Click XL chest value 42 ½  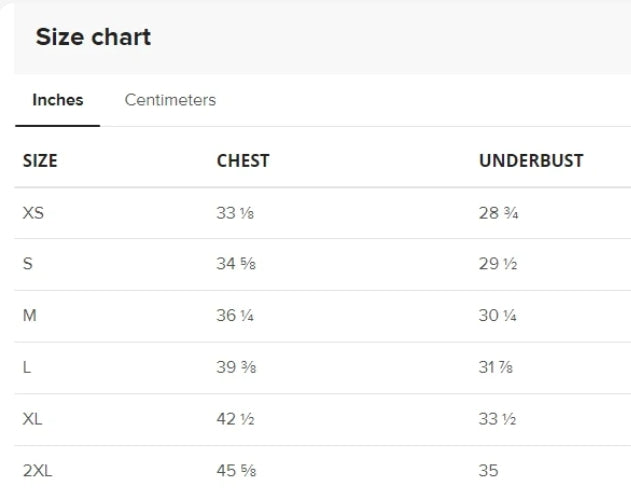[235, 419]
